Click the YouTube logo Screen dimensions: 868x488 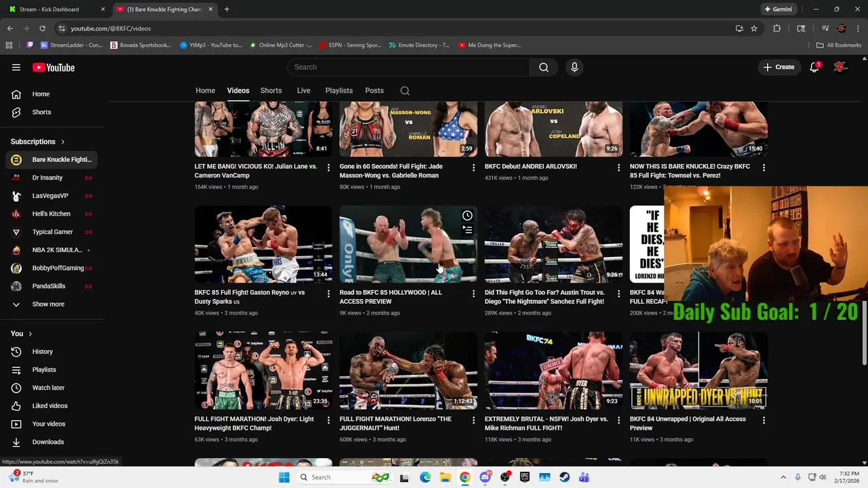54,67
